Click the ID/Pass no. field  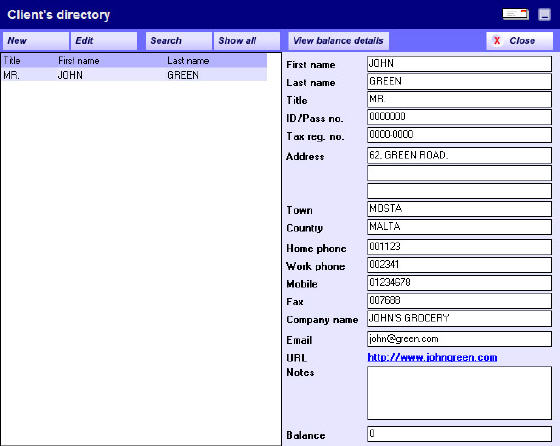click(x=459, y=117)
